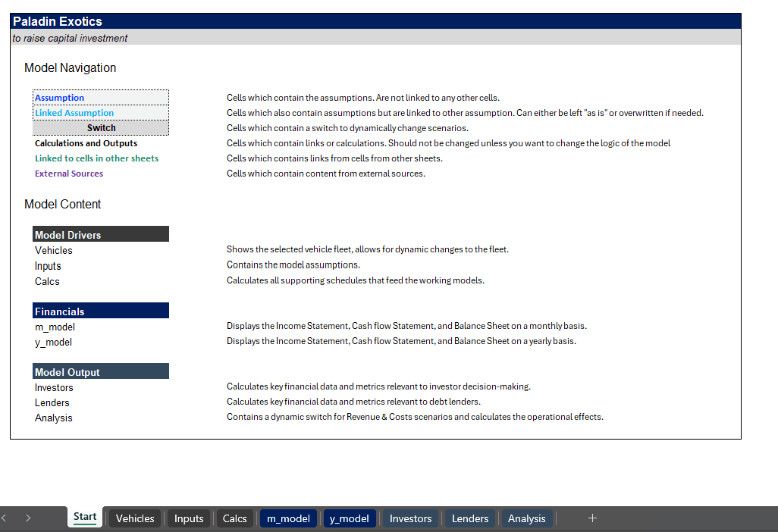778x532 pixels.
Task: Click the 'relevant to debt lenders' description
Action: pos(354,402)
